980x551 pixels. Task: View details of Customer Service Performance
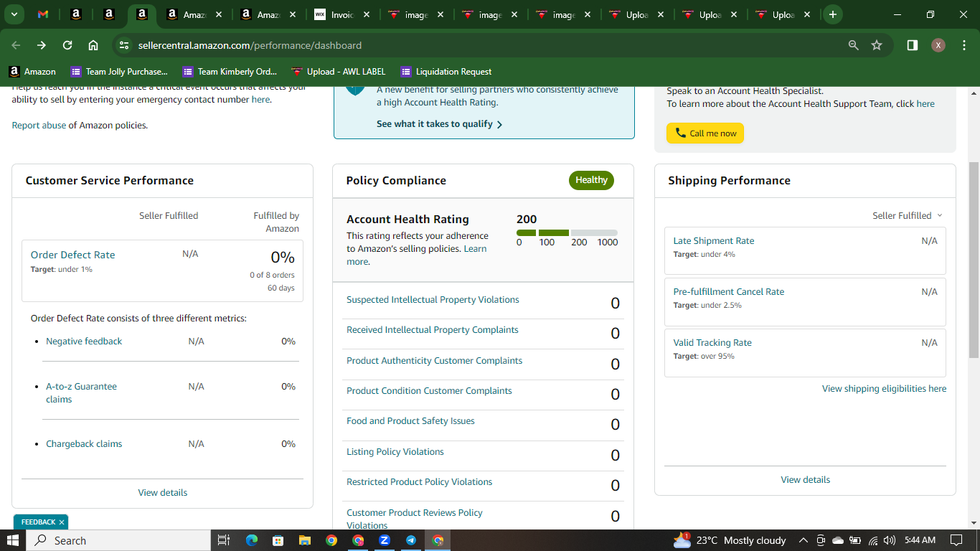coord(163,493)
